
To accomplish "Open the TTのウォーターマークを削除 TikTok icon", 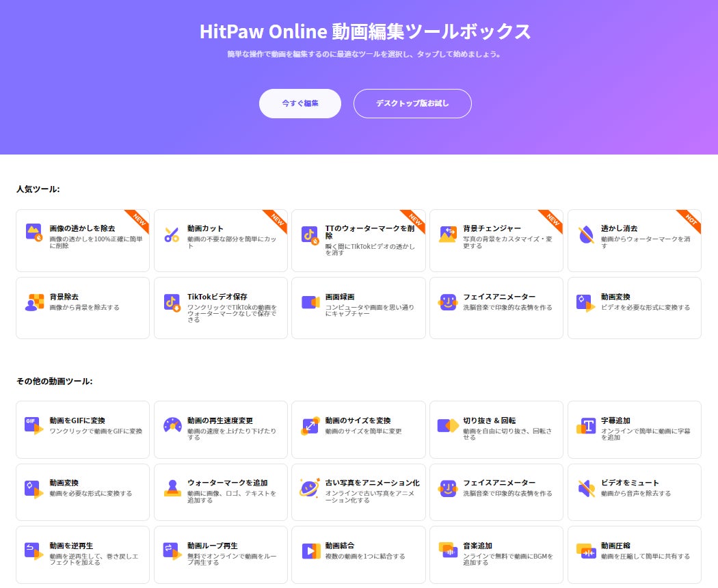I will 310,235.
